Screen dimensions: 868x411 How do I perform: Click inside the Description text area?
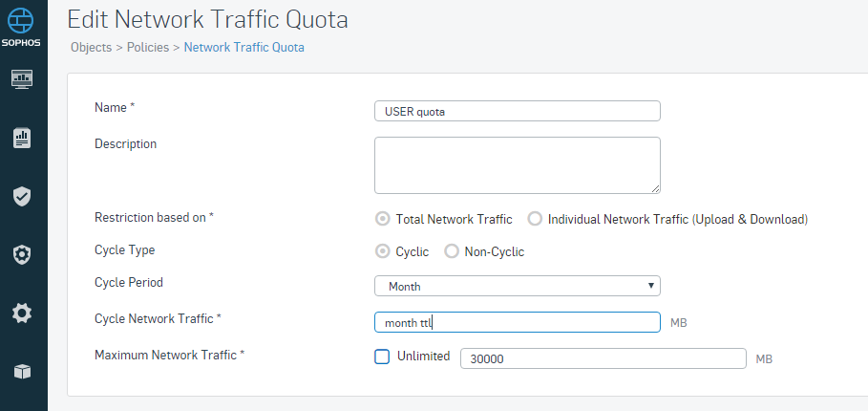click(517, 165)
